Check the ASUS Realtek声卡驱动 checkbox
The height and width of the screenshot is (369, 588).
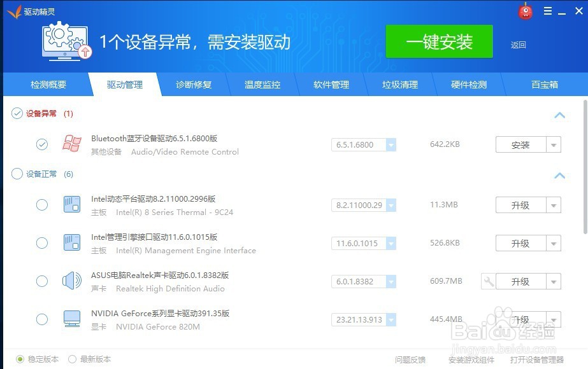(x=42, y=281)
